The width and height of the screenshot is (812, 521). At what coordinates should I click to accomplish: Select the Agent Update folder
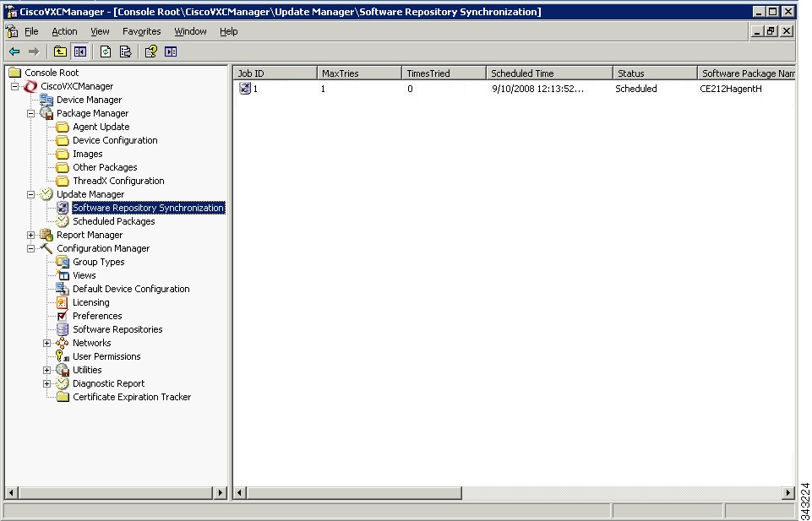pyautogui.click(x=93, y=127)
